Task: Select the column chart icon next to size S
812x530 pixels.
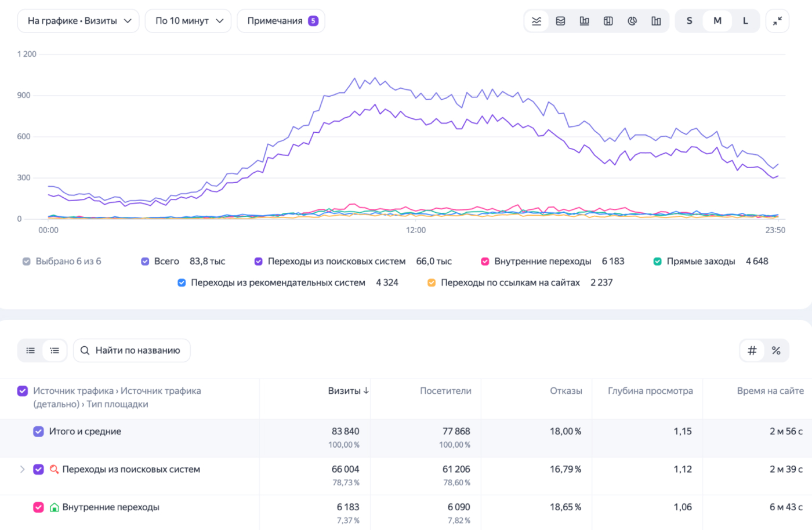Action: 656,21
